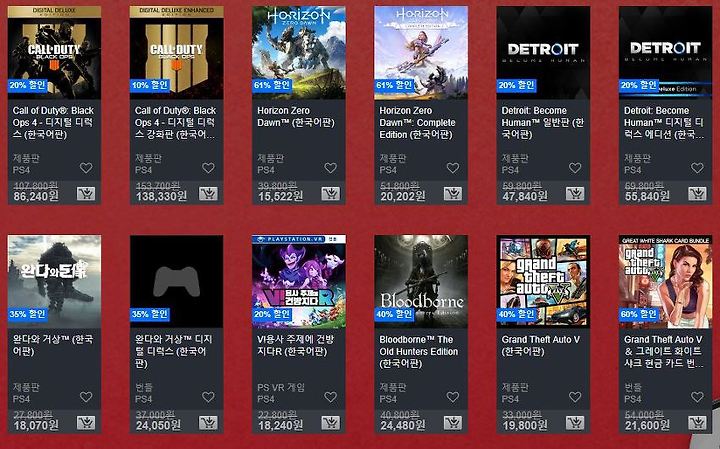Open Horizon Zero Dawn Complete Edition title link
Viewport: 720px width, 449px height.
(417, 123)
